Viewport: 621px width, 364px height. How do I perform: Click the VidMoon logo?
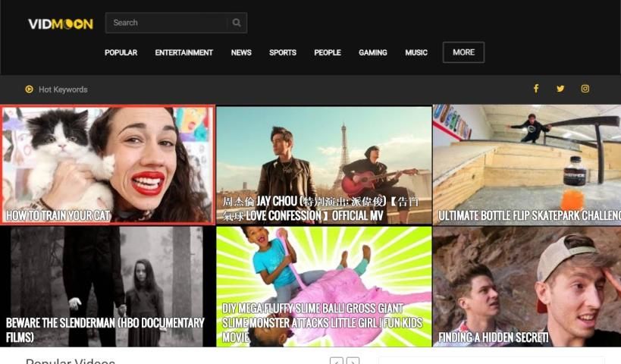pos(61,24)
